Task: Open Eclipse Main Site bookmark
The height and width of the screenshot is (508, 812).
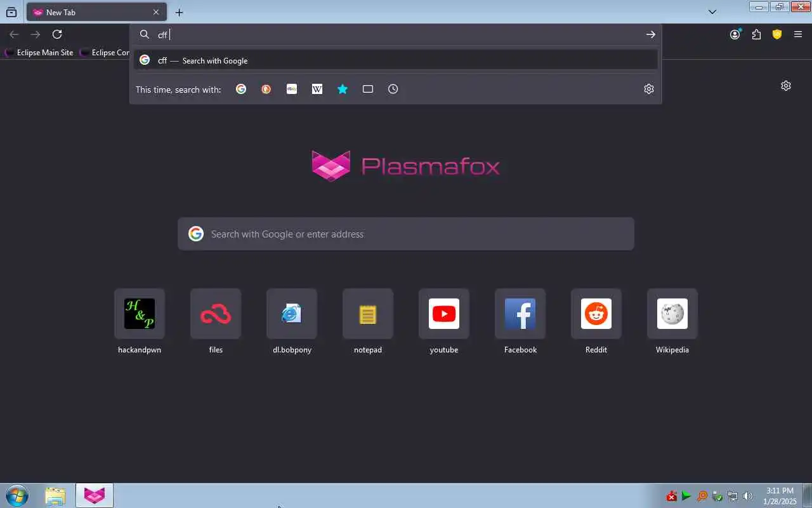Action: click(x=39, y=53)
